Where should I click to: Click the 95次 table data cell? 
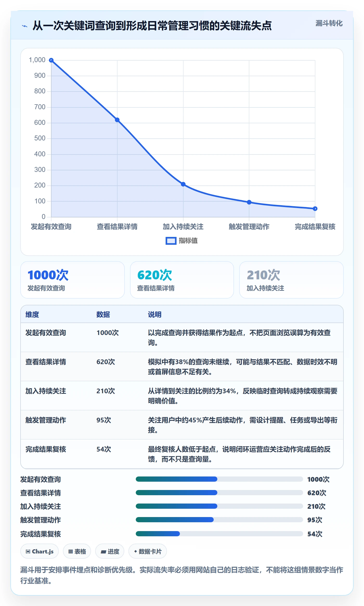click(x=104, y=420)
